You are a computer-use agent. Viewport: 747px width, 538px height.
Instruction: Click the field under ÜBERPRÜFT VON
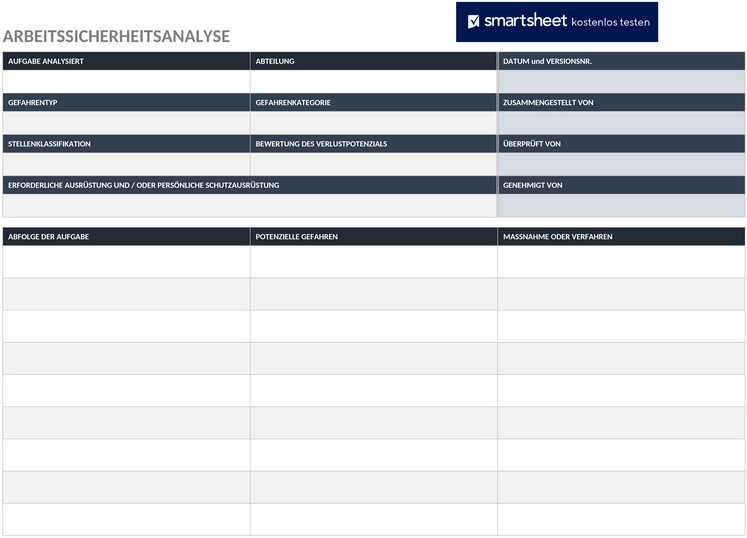pyautogui.click(x=621, y=164)
